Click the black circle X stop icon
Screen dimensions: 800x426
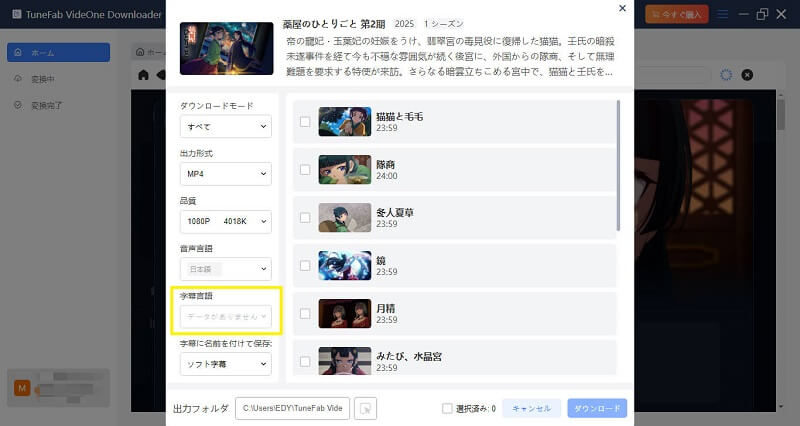(x=747, y=75)
